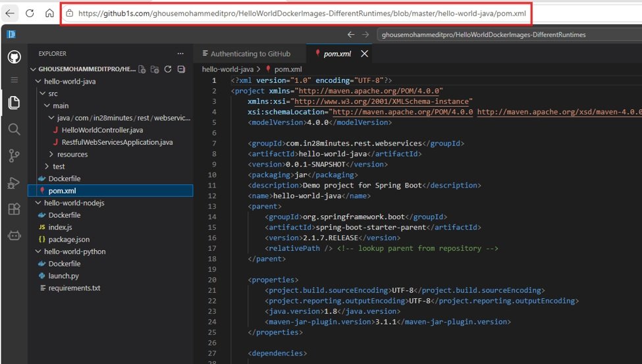Show the Explorer files view icon
The image size is (642, 364).
(14, 103)
